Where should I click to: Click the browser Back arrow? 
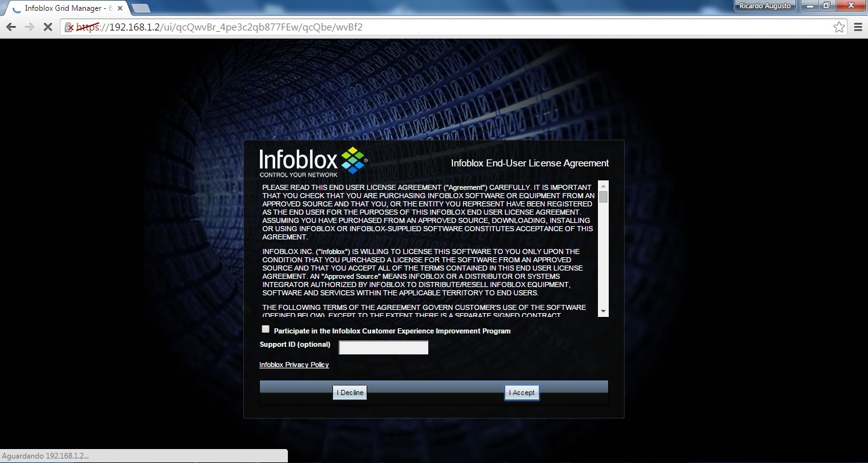coord(11,27)
